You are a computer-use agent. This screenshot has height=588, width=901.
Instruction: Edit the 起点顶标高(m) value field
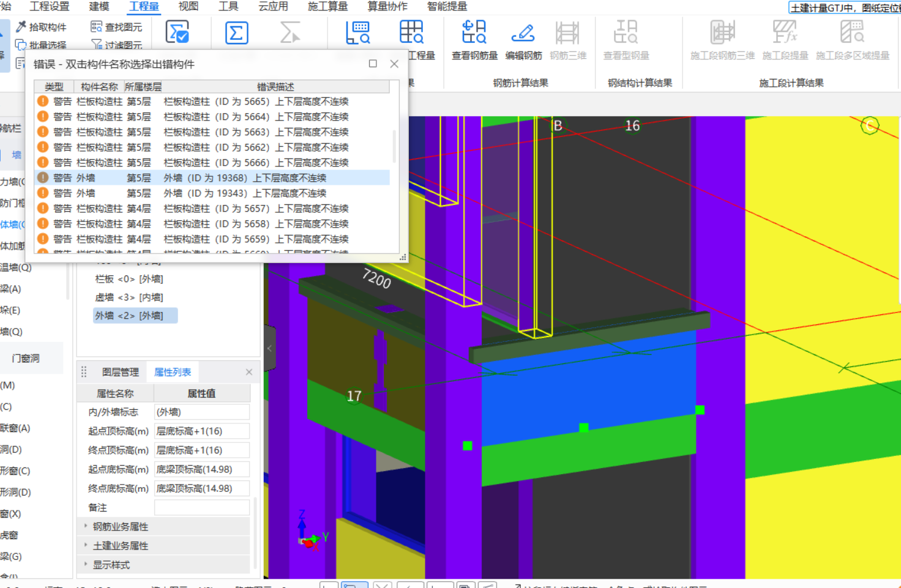point(202,431)
